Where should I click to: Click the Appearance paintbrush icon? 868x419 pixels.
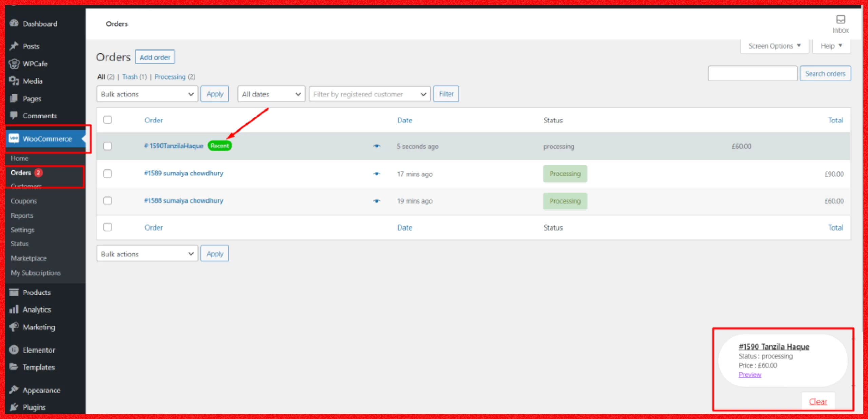pos(14,390)
